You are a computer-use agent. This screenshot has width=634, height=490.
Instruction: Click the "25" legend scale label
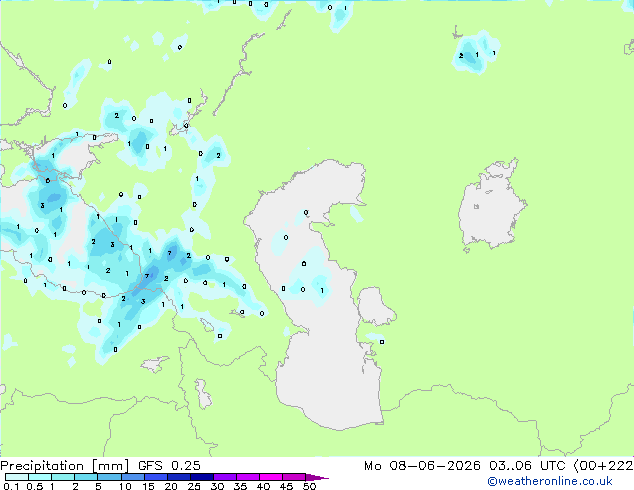194,486
